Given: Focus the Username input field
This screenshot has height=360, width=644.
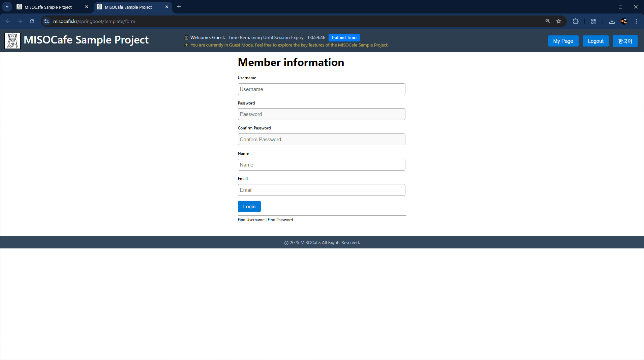Looking at the screenshot, I should [321, 89].
